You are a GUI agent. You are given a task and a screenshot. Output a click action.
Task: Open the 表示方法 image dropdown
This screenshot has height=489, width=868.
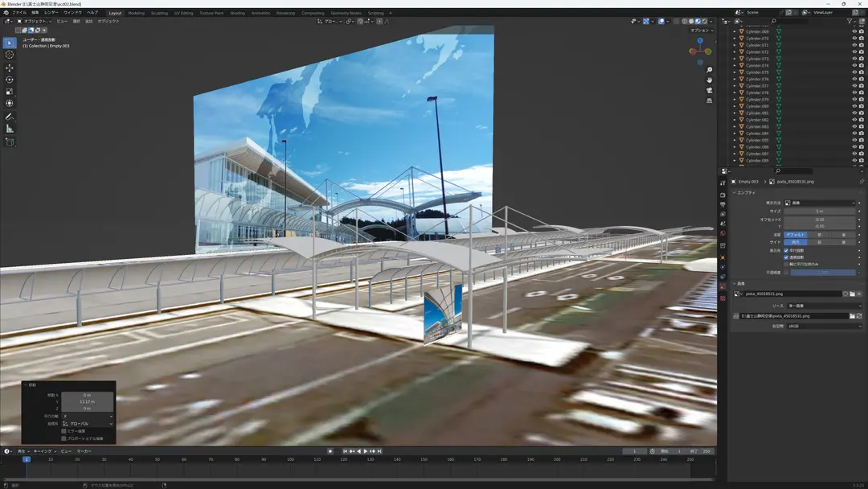coord(820,203)
